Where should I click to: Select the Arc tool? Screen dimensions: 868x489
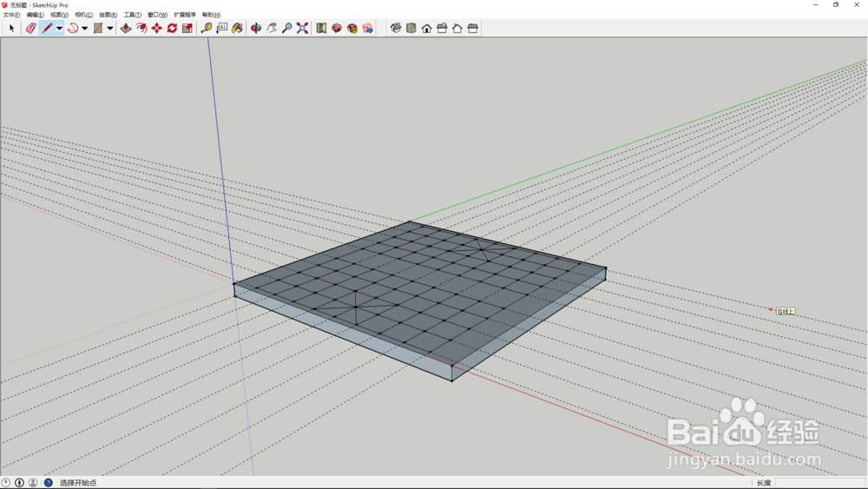73,29
